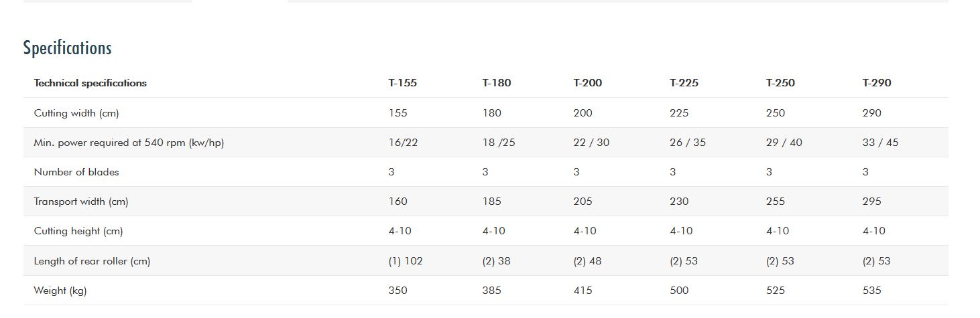
Task: Choose the T-225 column header
Action: (684, 83)
